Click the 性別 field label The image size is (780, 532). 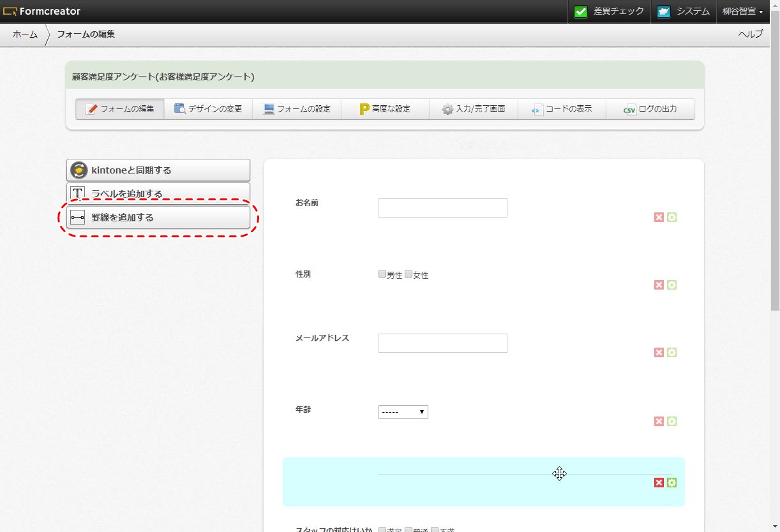[303, 274]
